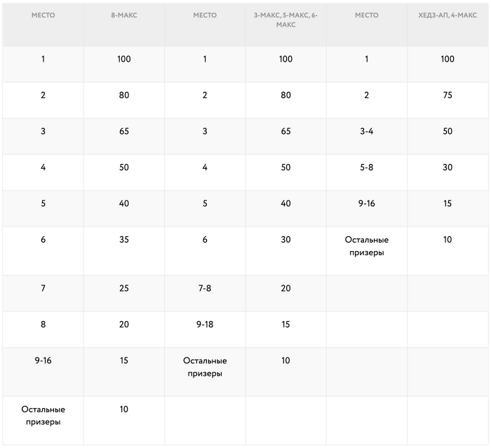This screenshot has width=491, height=448.
Task: Click the 5-8 place cell
Action: [366, 168]
